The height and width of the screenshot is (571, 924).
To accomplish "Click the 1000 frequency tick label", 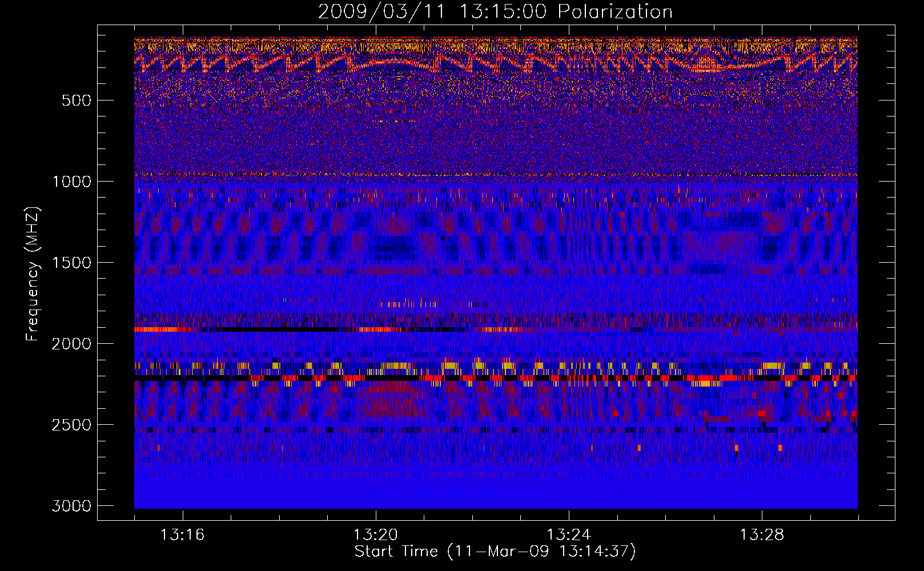I will [x=71, y=182].
